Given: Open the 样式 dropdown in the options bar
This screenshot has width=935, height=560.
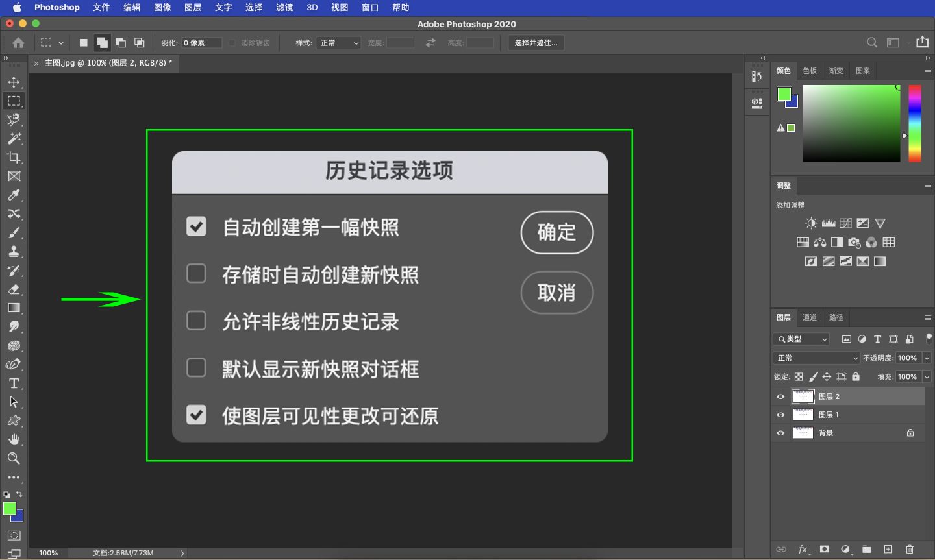Looking at the screenshot, I should tap(339, 42).
